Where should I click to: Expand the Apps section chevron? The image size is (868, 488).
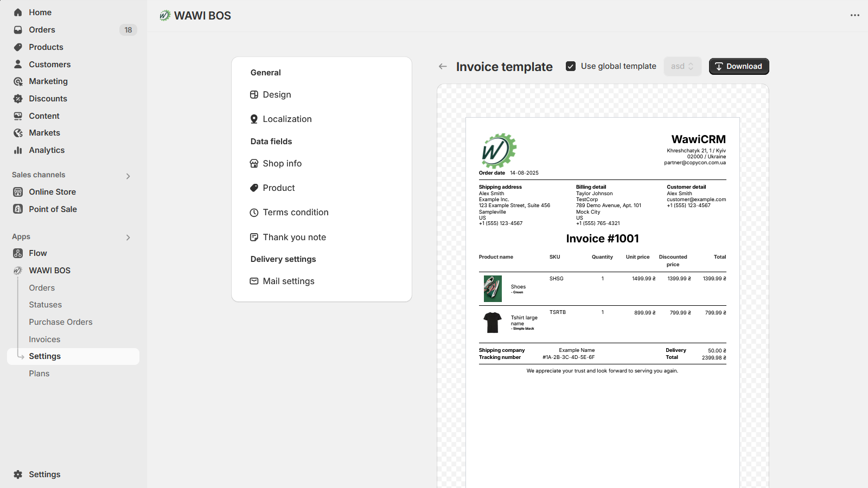pos(128,237)
